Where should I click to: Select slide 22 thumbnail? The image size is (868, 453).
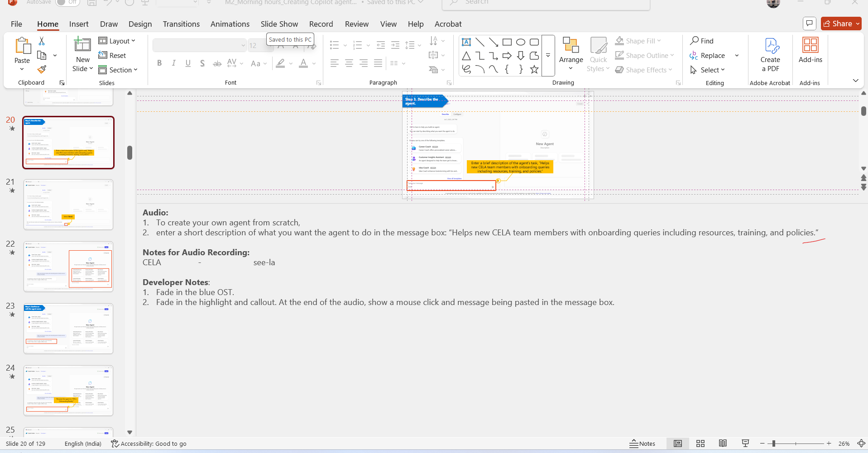coord(68,267)
